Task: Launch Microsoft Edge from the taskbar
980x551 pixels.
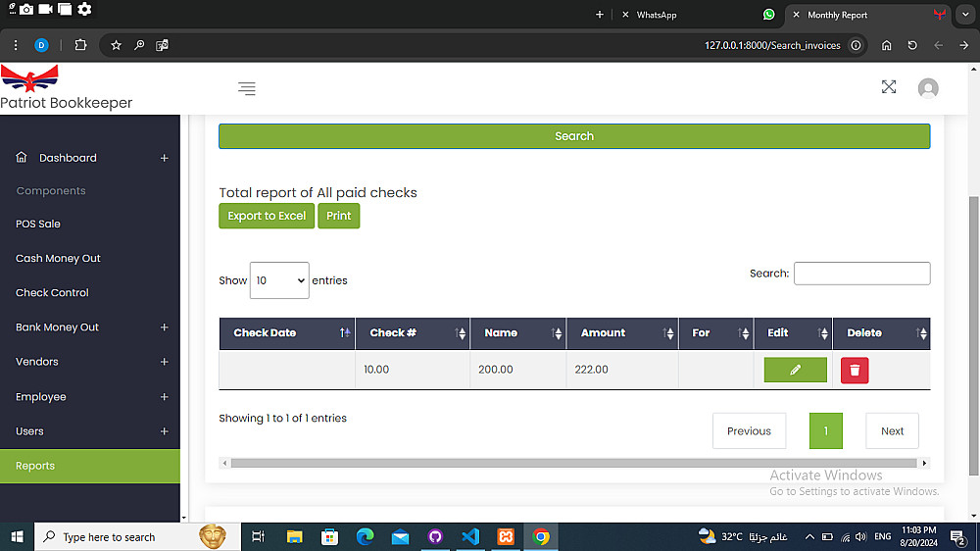Action: point(365,536)
